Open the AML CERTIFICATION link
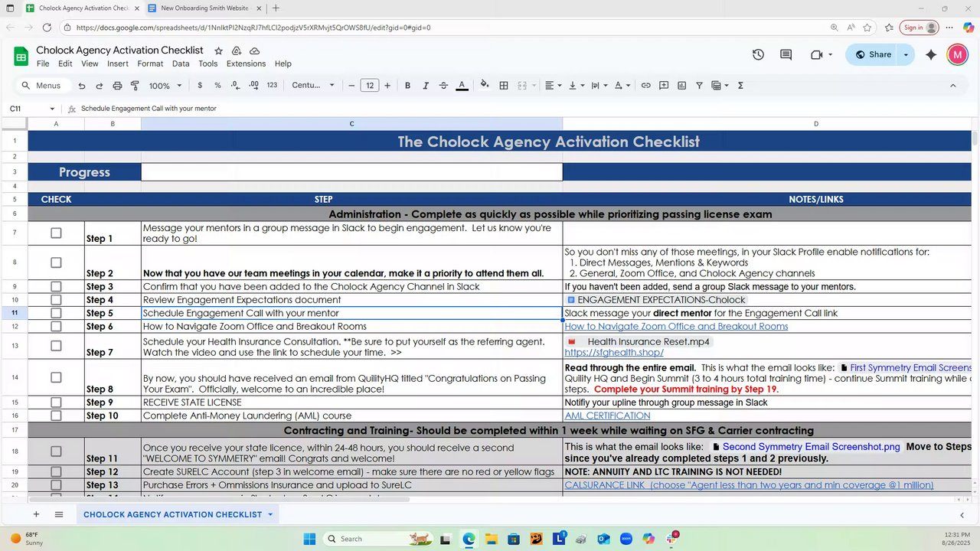The width and height of the screenshot is (980, 551). point(607,416)
